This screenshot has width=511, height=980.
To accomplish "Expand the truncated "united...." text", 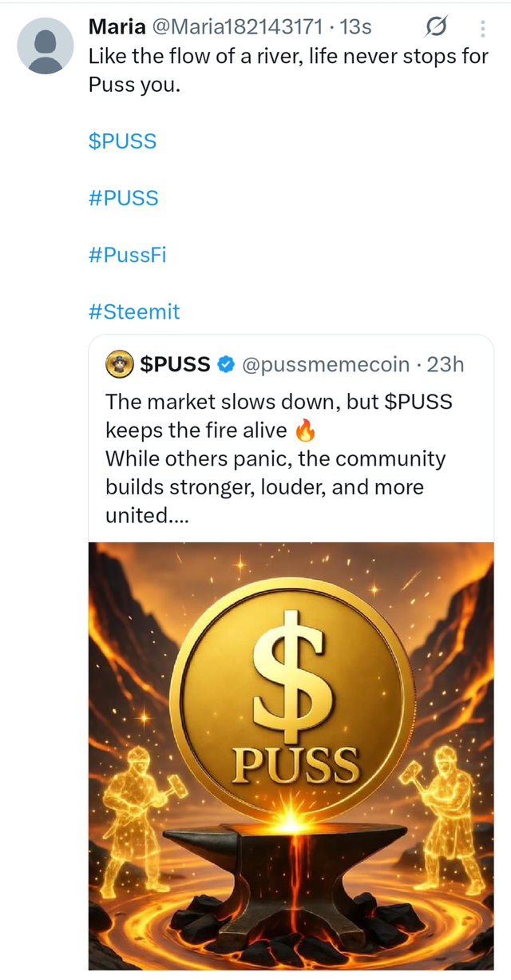I will pyautogui.click(x=137, y=515).
